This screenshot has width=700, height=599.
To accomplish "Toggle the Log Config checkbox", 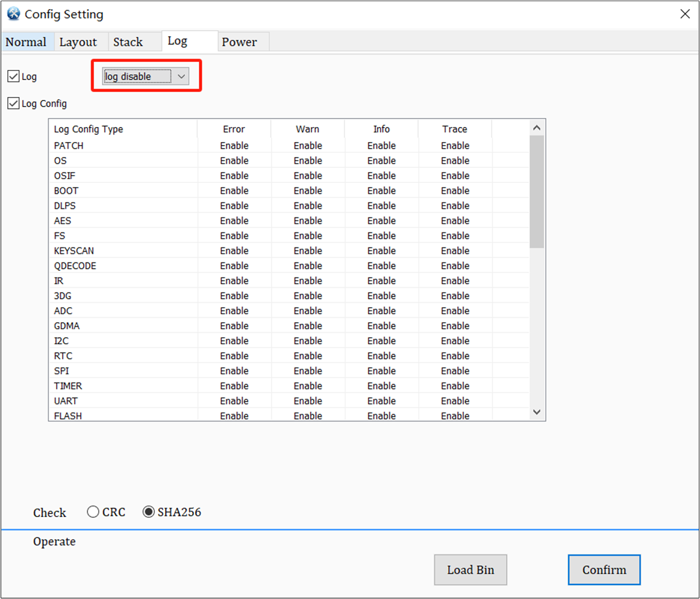I will [13, 104].
